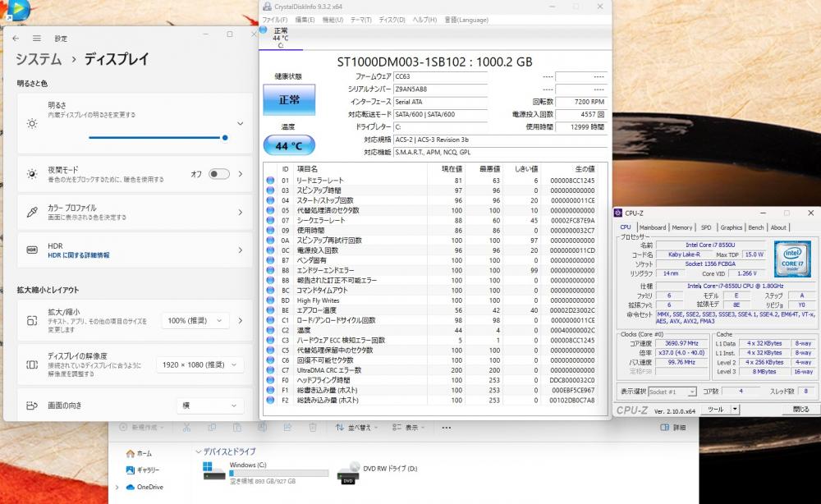Click the Intel Core i7 logo in CPU-Z
This screenshot has width=821, height=504.
point(792,259)
